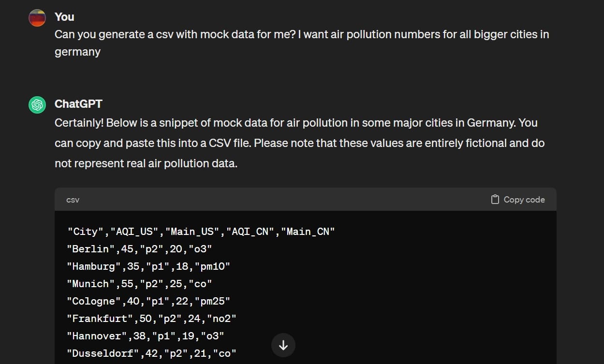Image resolution: width=604 pixels, height=364 pixels.
Task: Click the "ChatGPT" sender name
Action: (x=78, y=104)
